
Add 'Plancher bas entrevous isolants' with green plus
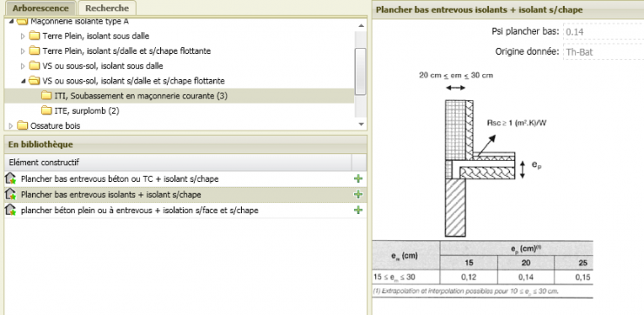pos(359,194)
